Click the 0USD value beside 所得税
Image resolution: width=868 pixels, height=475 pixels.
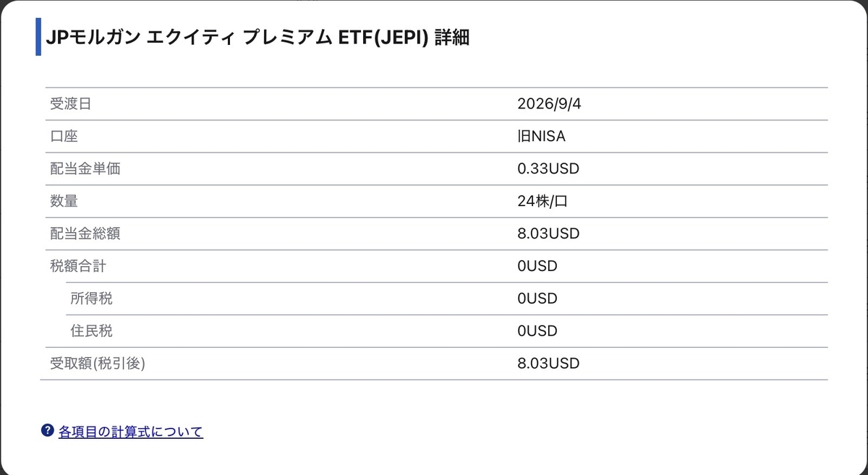pos(537,299)
